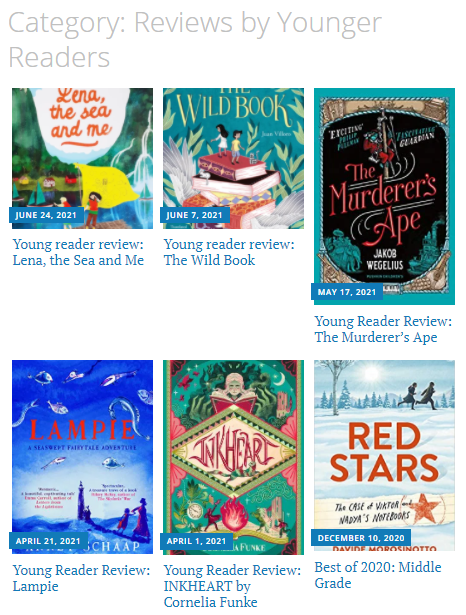Open the Inkheart book cover thumbnail

tap(233, 457)
